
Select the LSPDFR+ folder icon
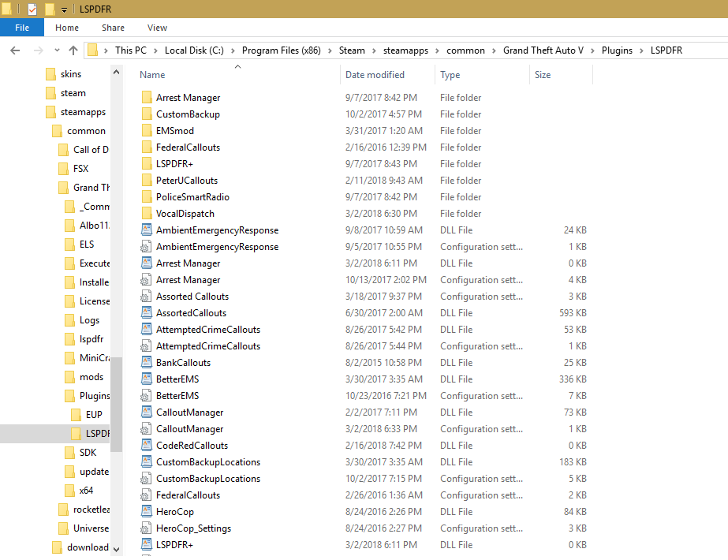tap(146, 163)
